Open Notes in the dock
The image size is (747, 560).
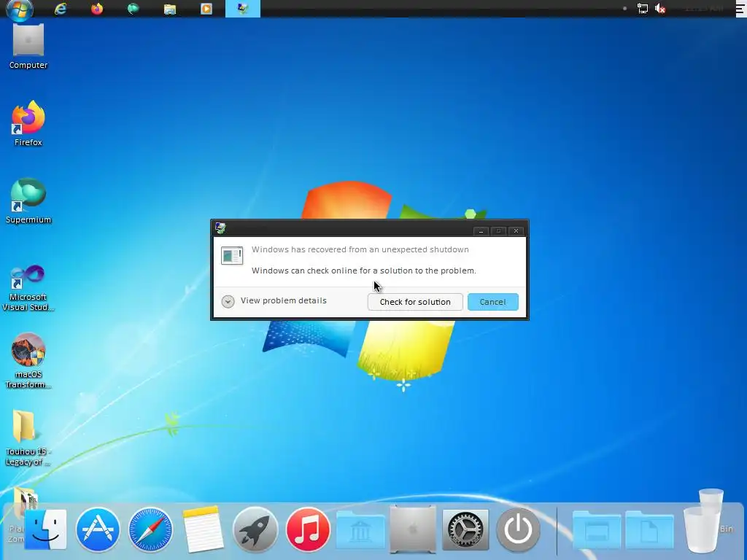(203, 529)
